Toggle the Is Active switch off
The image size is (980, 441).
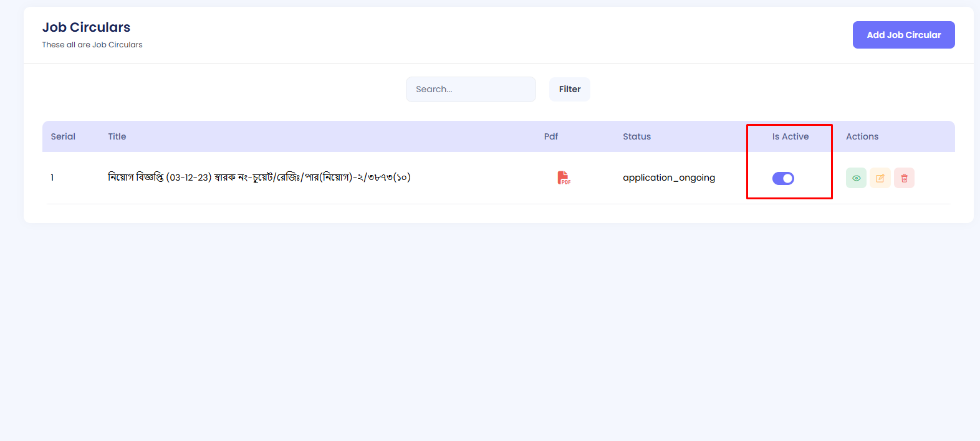[x=783, y=179]
